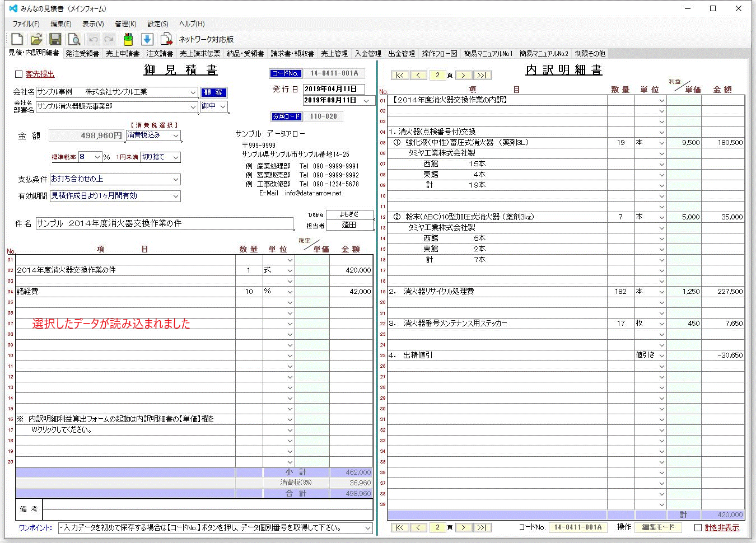Switch to the 納品・受領書 tab
This screenshot has height=543, width=756.
(x=245, y=54)
